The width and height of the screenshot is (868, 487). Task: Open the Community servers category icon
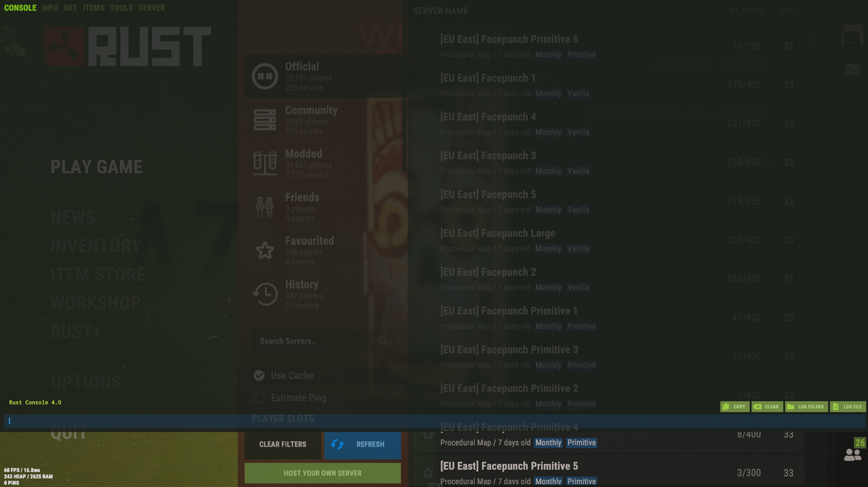pyautogui.click(x=265, y=120)
